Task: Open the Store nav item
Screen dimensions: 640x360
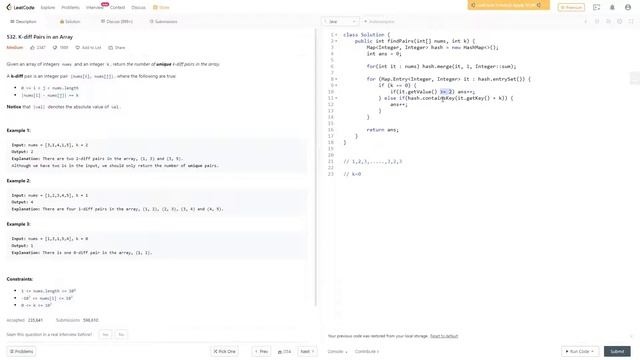Action: [161, 7]
